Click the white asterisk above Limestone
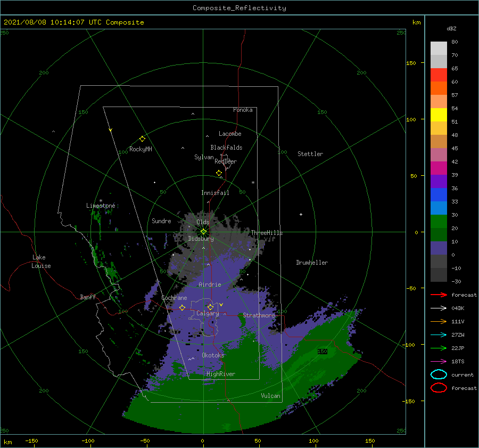The width and height of the screenshot is (479, 448). pos(101,201)
